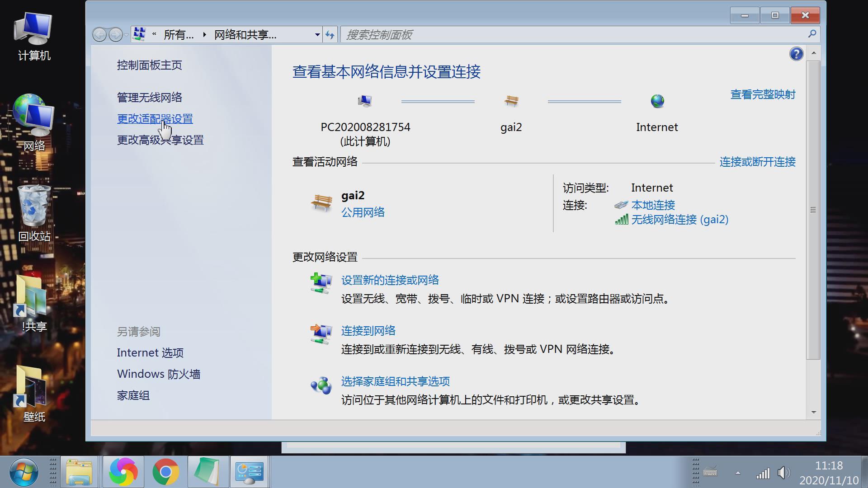Click the homegroup sharing spheres icon
The image size is (868, 488).
tap(321, 384)
